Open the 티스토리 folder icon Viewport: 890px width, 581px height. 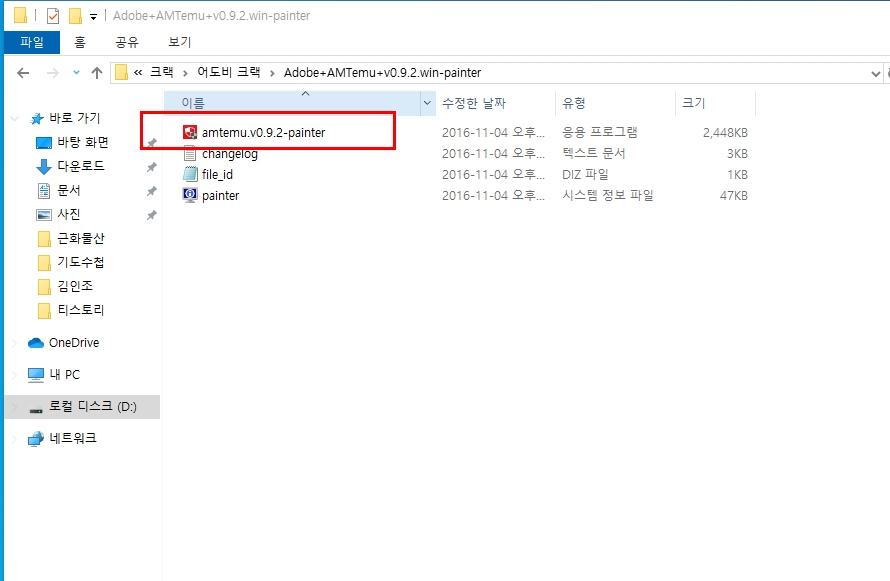pyautogui.click(x=44, y=310)
